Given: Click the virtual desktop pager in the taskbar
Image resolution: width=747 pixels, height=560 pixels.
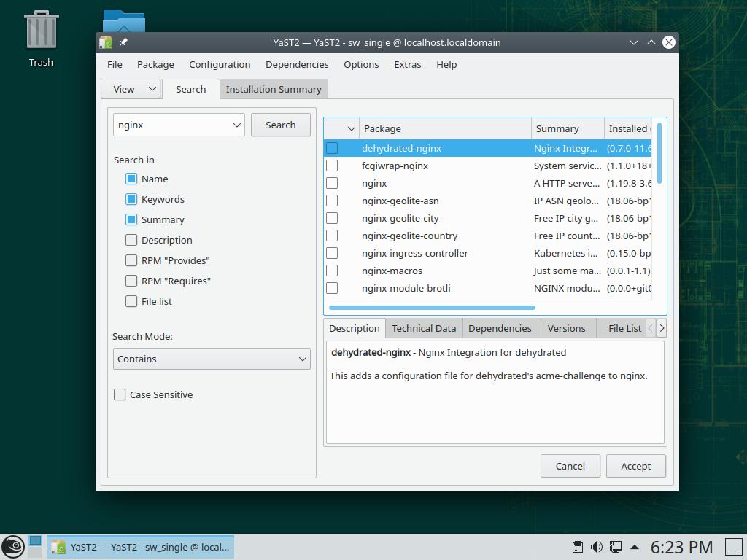Looking at the screenshot, I should pyautogui.click(x=35, y=547).
